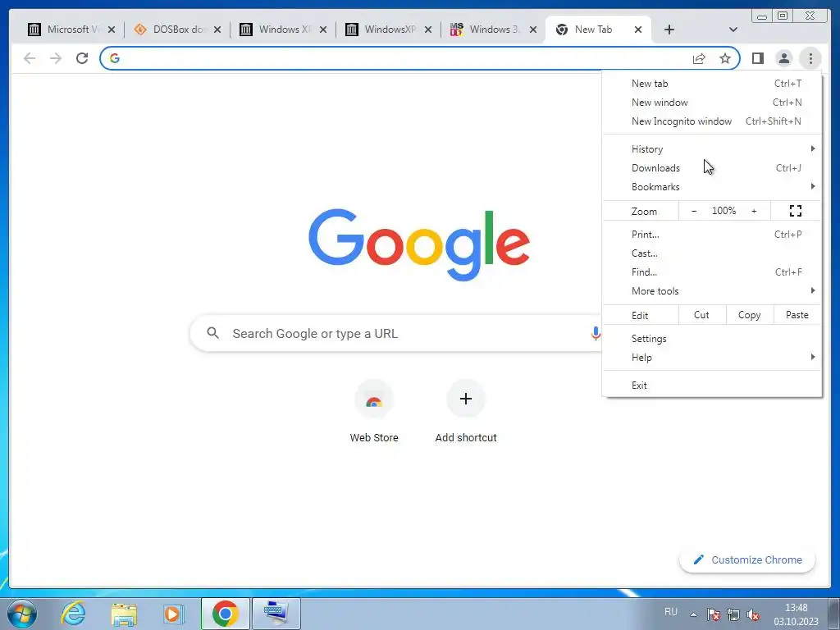Expand the More tools submenu
840x630 pixels.
point(712,291)
